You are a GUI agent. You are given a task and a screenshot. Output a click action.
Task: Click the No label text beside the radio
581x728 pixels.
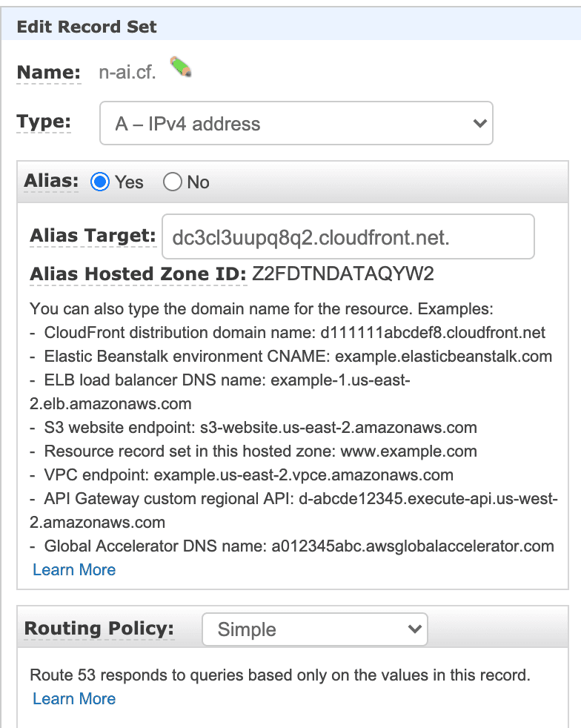pos(198,182)
